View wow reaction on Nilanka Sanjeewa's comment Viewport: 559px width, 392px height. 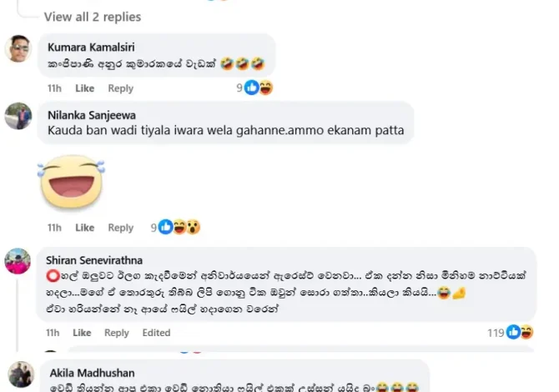coord(194,227)
